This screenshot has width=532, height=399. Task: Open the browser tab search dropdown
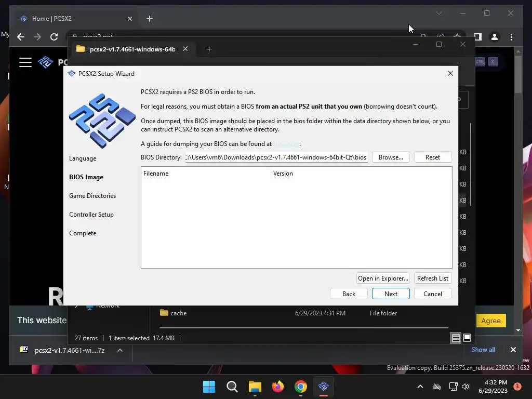(438, 13)
